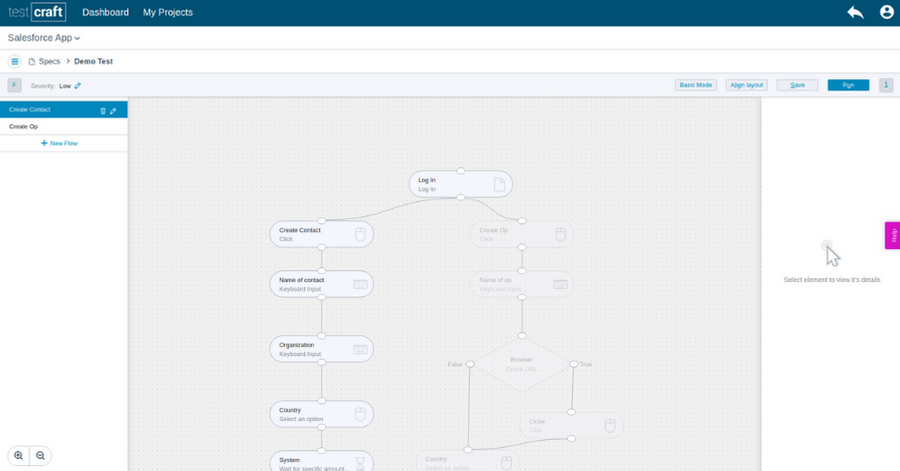Select the faded Create Op node
This screenshot has height=471, width=900.
[522, 234]
